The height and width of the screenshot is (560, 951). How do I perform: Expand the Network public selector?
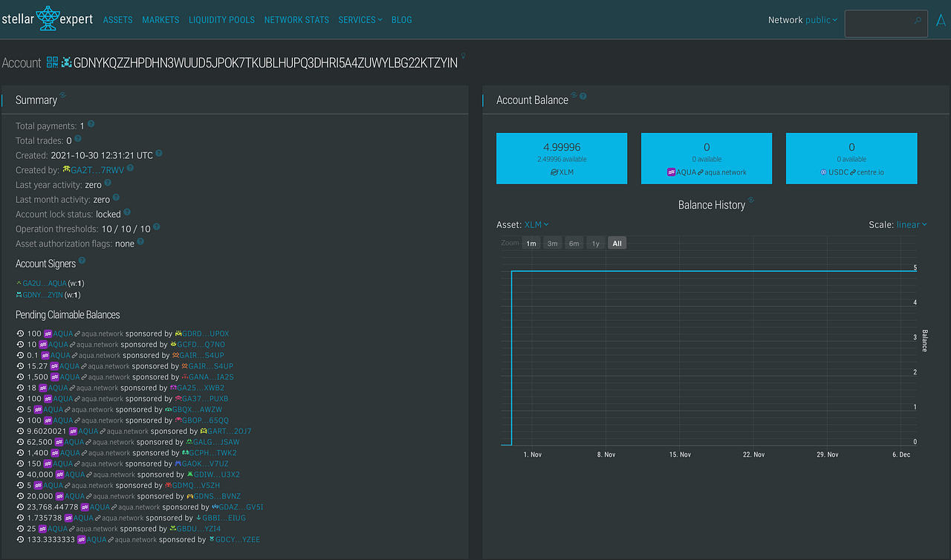pos(821,20)
